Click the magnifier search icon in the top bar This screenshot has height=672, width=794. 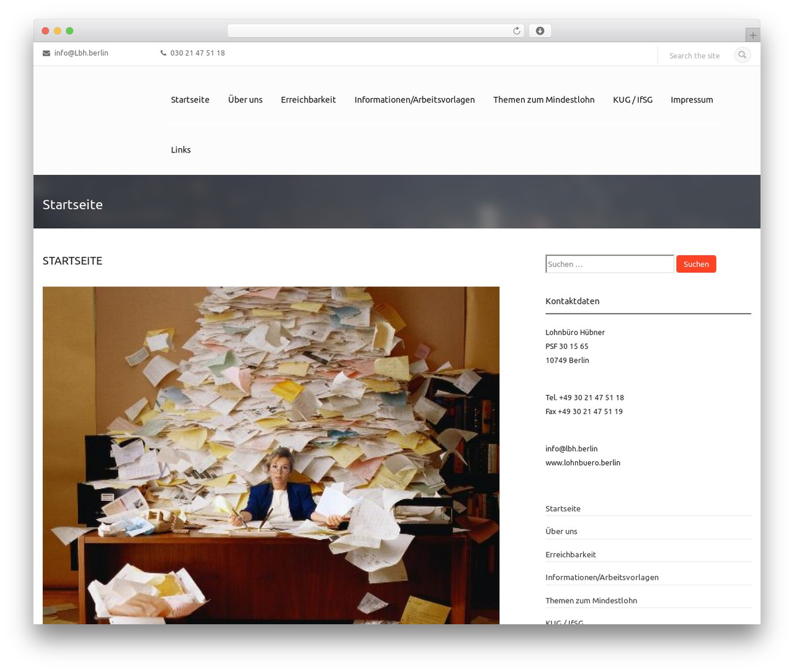(x=743, y=55)
